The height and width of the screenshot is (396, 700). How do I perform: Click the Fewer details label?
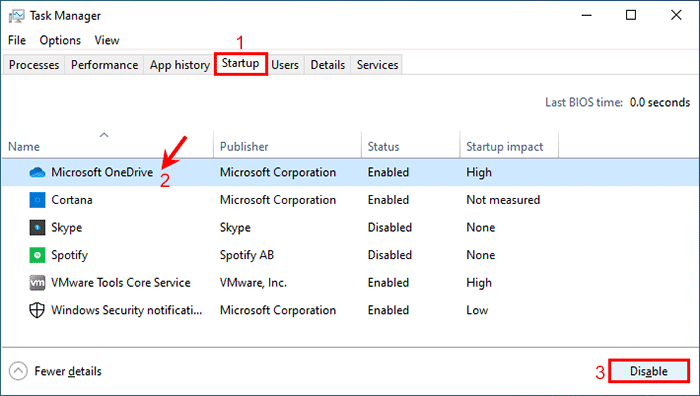tap(68, 371)
